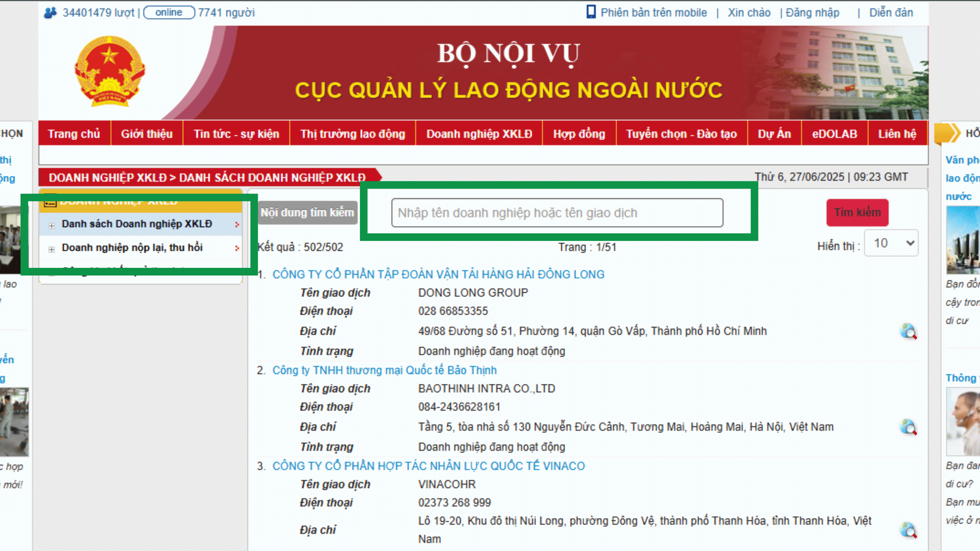Click the mobile phone icon in top bar
980x551 pixels.
[x=591, y=12]
